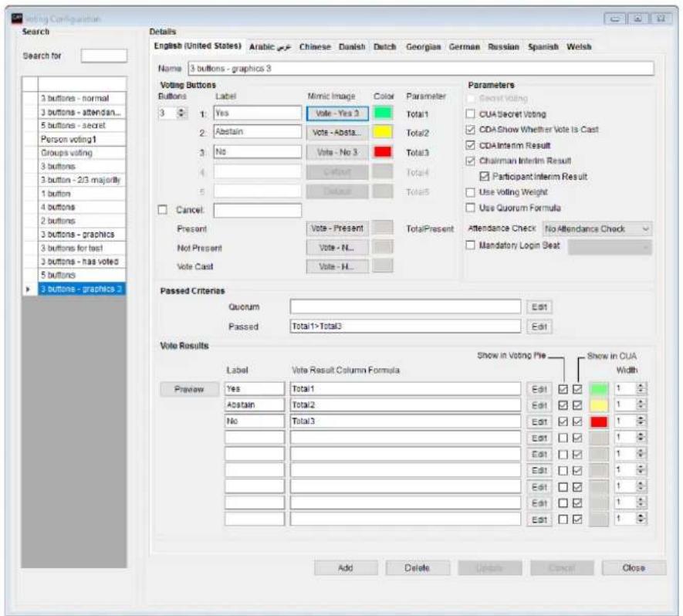Pick the yellow color for button 2

tap(383, 132)
